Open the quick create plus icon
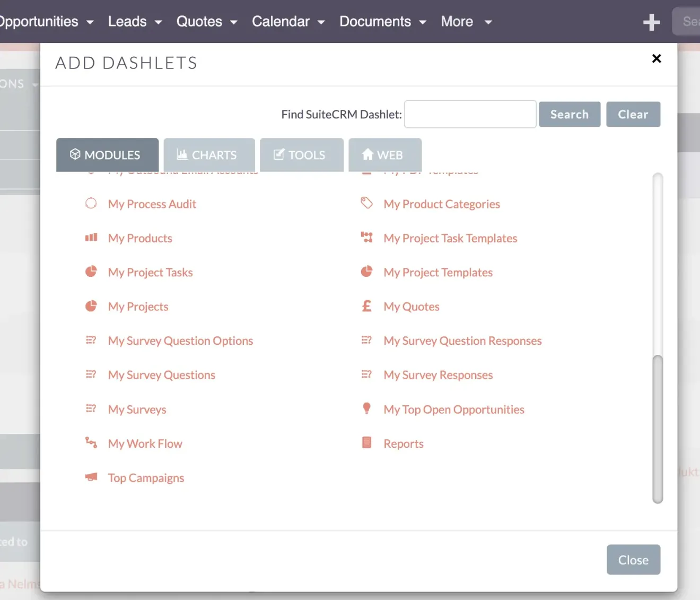Image resolution: width=700 pixels, height=600 pixels. pyautogui.click(x=651, y=22)
